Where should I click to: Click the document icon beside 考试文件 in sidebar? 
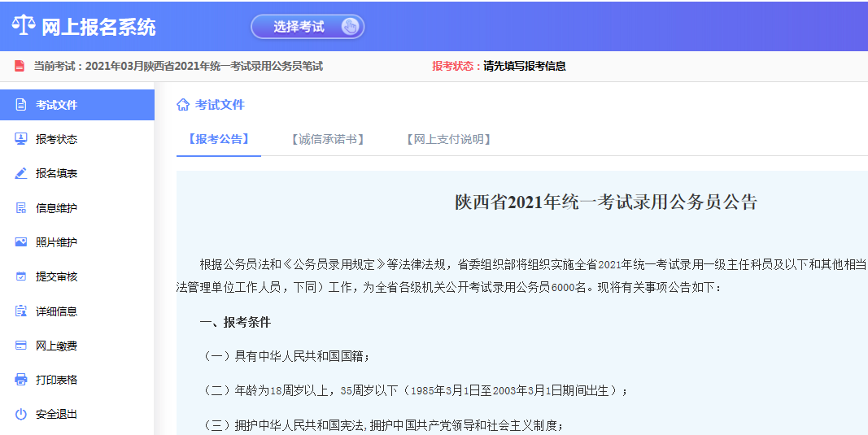pos(21,105)
